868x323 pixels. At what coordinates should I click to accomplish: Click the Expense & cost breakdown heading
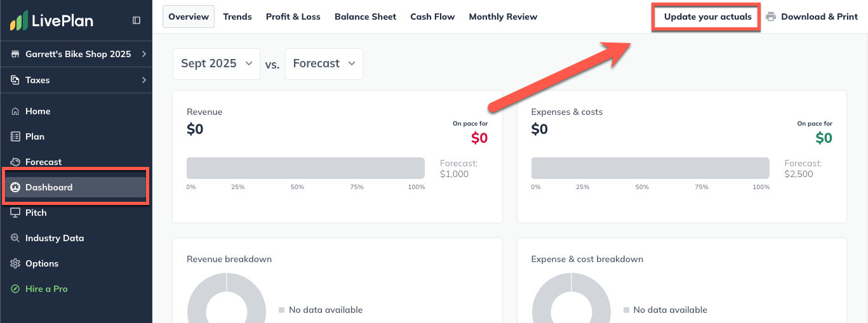(x=587, y=259)
